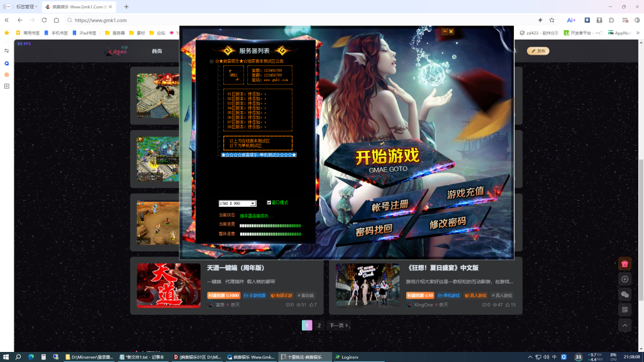The width and height of the screenshot is (644, 362).
Task: Click the gift icon in right floating bar
Action: 625,264
